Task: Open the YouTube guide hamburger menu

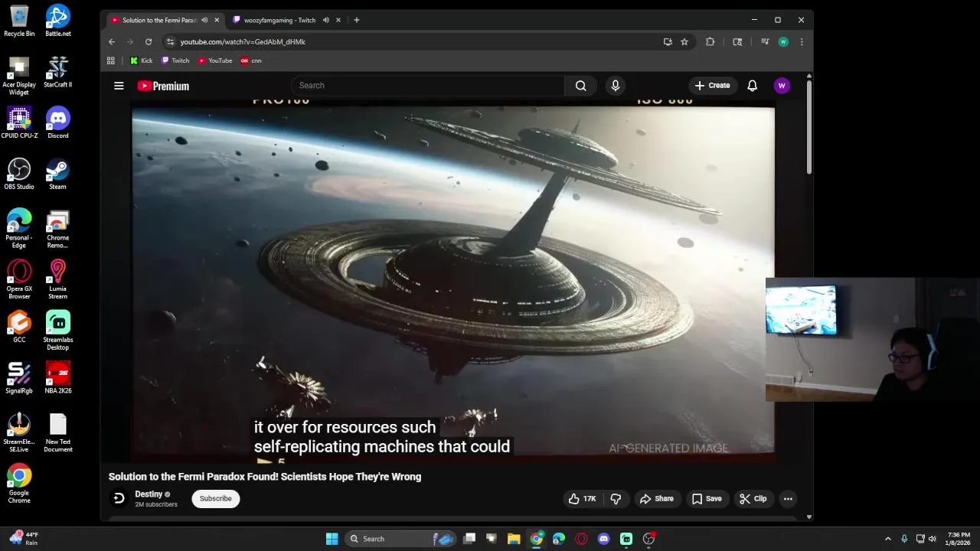Action: 119,86
